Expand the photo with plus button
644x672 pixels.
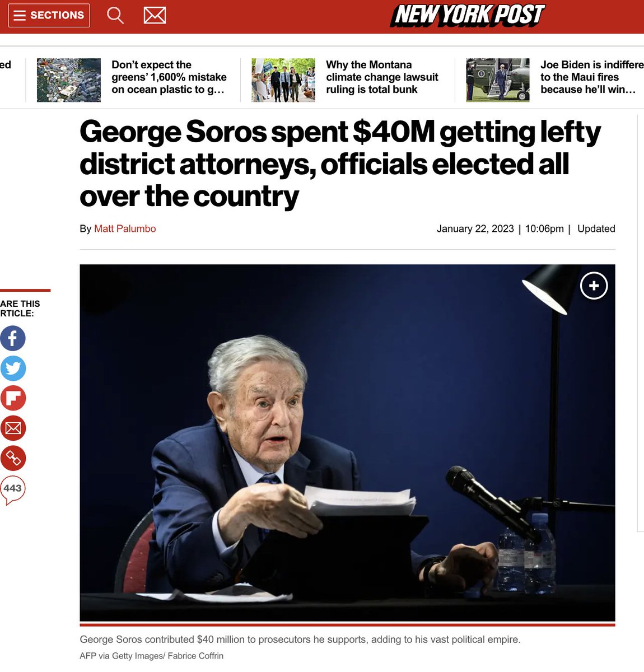click(594, 286)
